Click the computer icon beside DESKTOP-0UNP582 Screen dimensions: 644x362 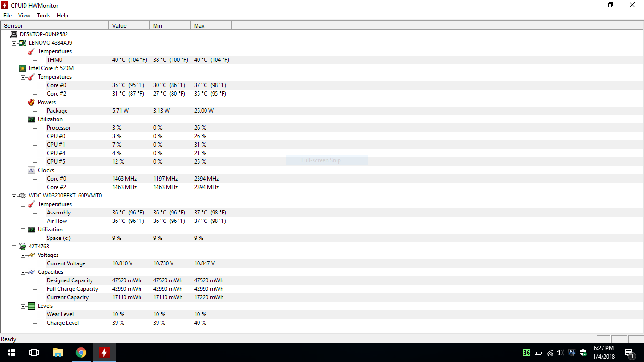[x=13, y=34]
